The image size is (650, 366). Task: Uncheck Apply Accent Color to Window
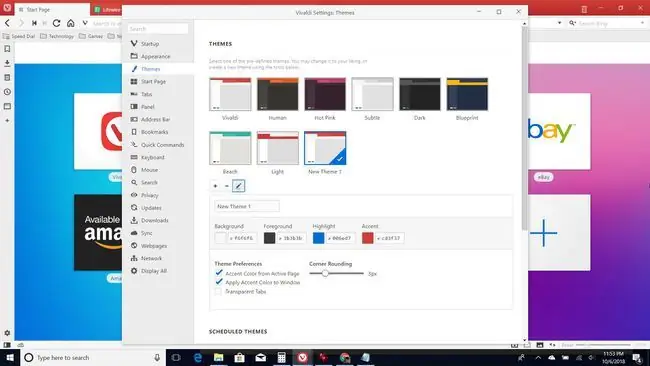click(x=218, y=282)
